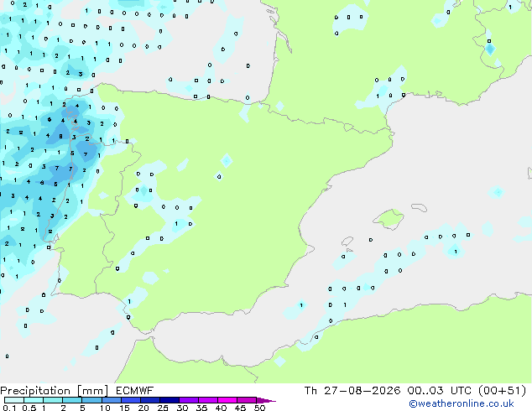Click the Mallorca island on the map
The height and width of the screenshot is (411, 532).
[389, 219]
